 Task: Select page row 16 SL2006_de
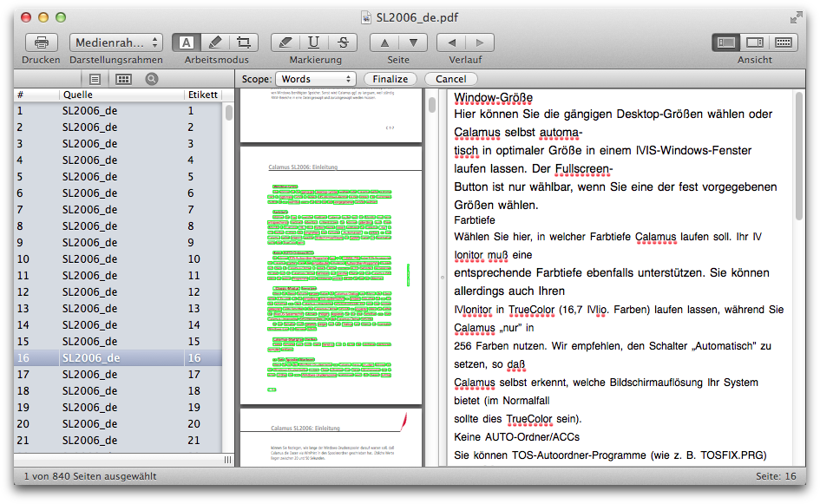[x=118, y=358]
